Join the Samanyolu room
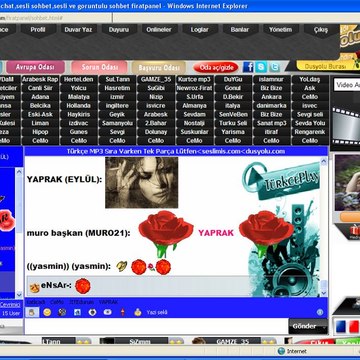The width and height of the screenshot is (360, 360). tap(117, 123)
